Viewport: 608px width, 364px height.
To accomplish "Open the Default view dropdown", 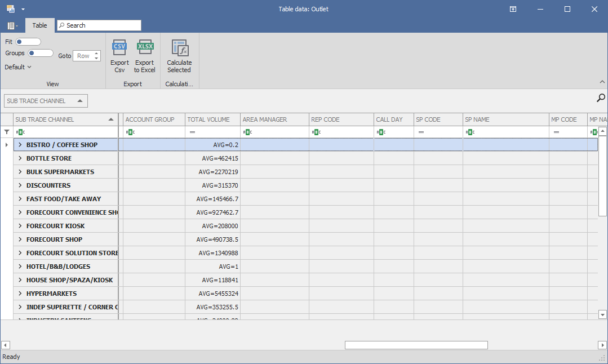I will tap(18, 67).
